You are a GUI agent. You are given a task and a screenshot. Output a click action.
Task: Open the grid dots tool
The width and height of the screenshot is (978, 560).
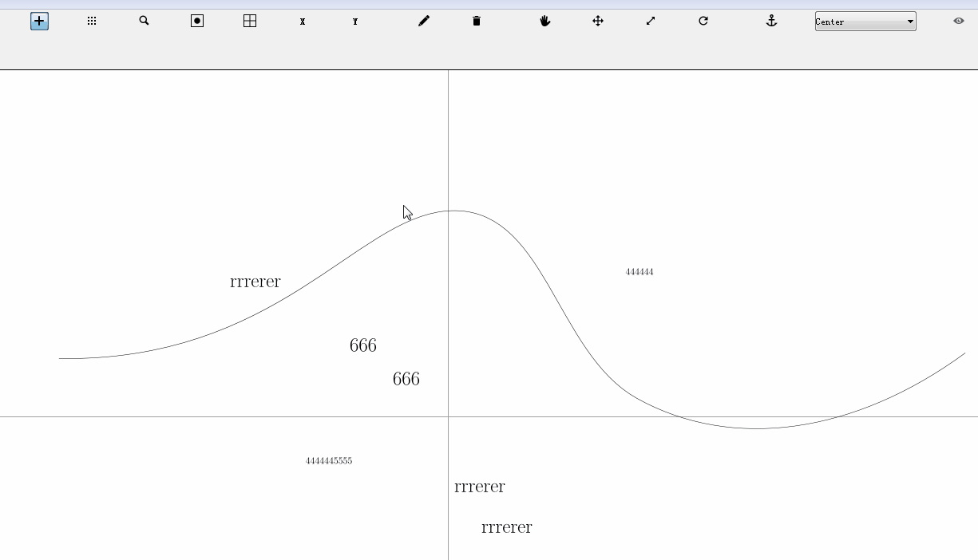(x=91, y=21)
